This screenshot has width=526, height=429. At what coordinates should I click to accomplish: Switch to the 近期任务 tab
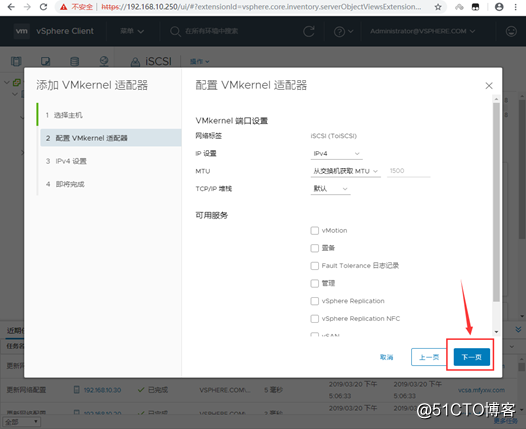tap(15, 330)
